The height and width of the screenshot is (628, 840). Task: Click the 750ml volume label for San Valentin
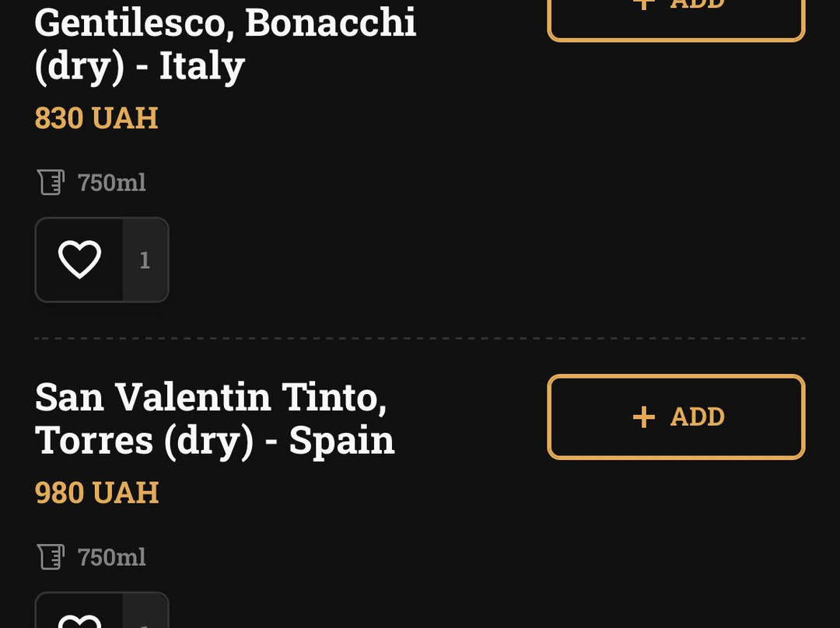[x=112, y=557]
